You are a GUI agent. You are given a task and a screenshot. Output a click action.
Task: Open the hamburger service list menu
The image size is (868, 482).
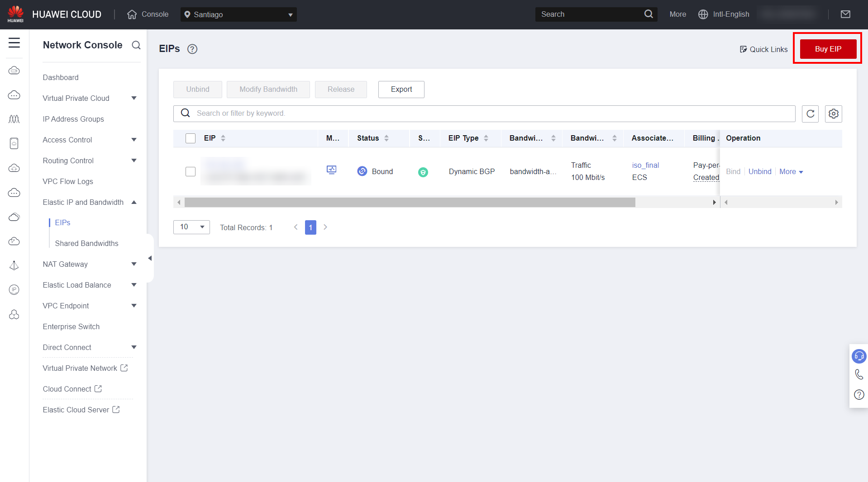pyautogui.click(x=14, y=43)
